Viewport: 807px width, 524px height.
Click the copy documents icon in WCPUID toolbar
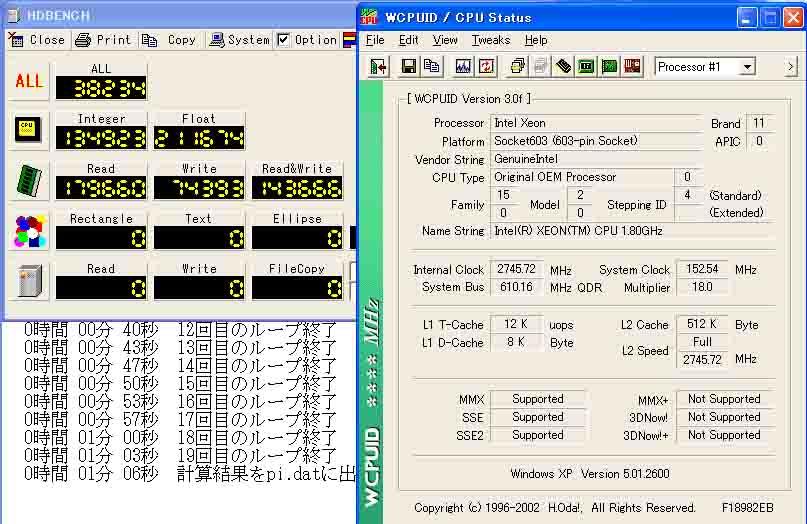431,66
